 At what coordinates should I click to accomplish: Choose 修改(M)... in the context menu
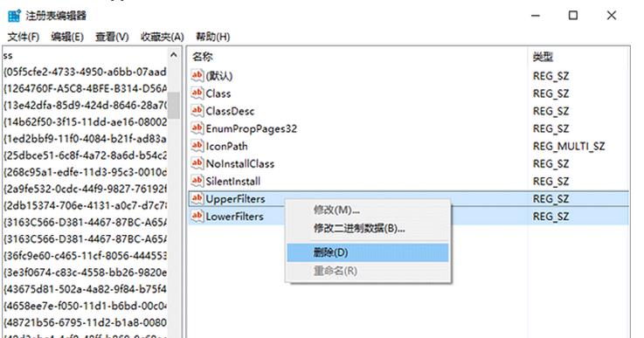[x=368, y=210]
